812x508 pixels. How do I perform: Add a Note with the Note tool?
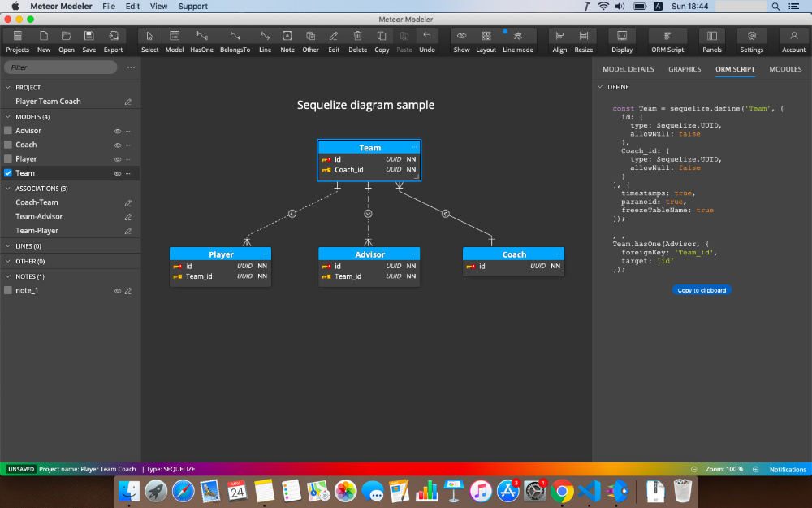287,41
